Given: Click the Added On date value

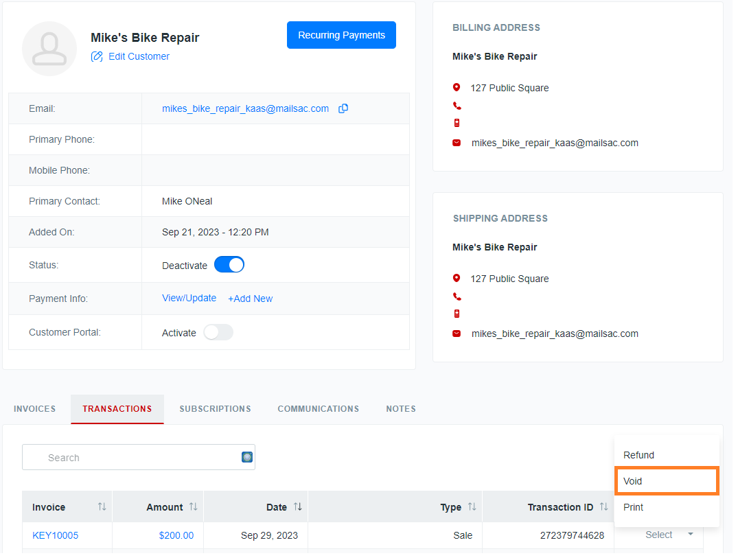Looking at the screenshot, I should pyautogui.click(x=215, y=233).
